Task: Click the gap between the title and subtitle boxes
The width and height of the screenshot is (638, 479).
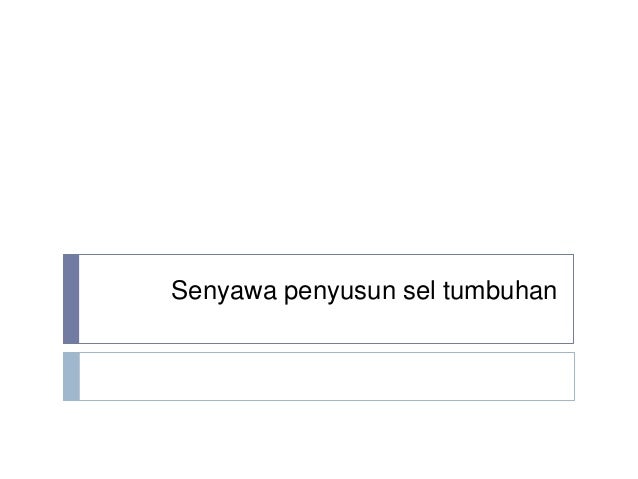Action: click(319, 348)
